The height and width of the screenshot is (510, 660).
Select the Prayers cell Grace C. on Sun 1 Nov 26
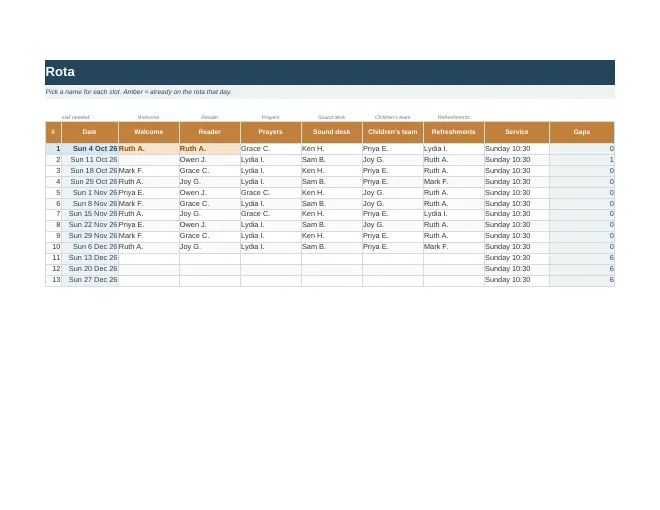pyautogui.click(x=271, y=193)
